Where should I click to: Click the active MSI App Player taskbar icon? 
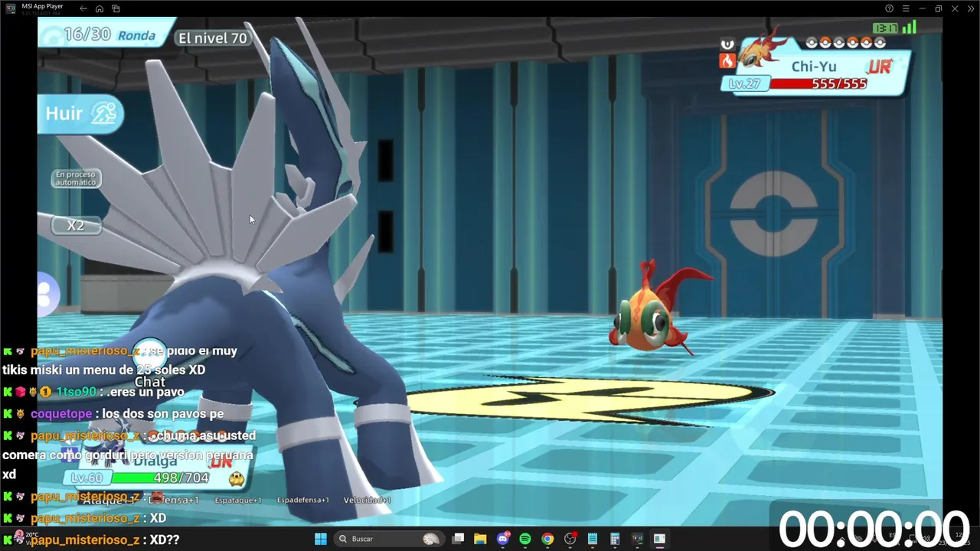point(659,539)
